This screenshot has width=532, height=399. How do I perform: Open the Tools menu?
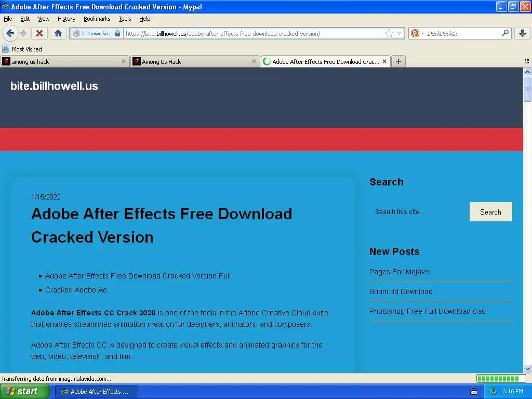(x=125, y=19)
